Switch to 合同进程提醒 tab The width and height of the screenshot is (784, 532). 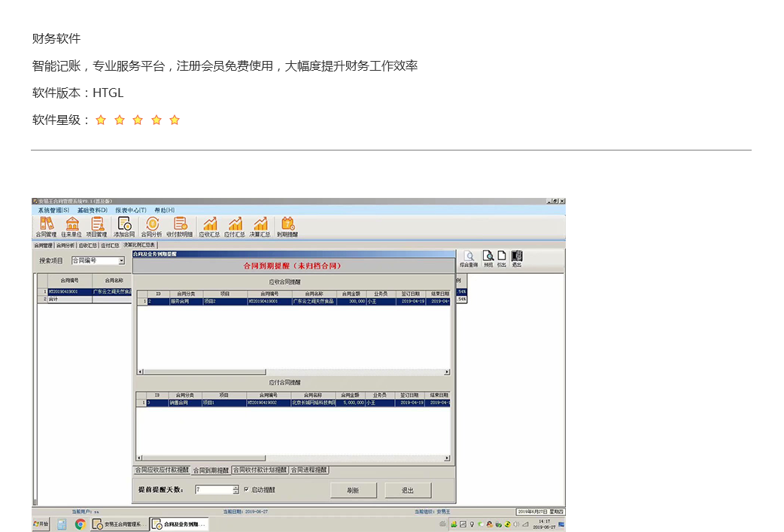[309, 470]
